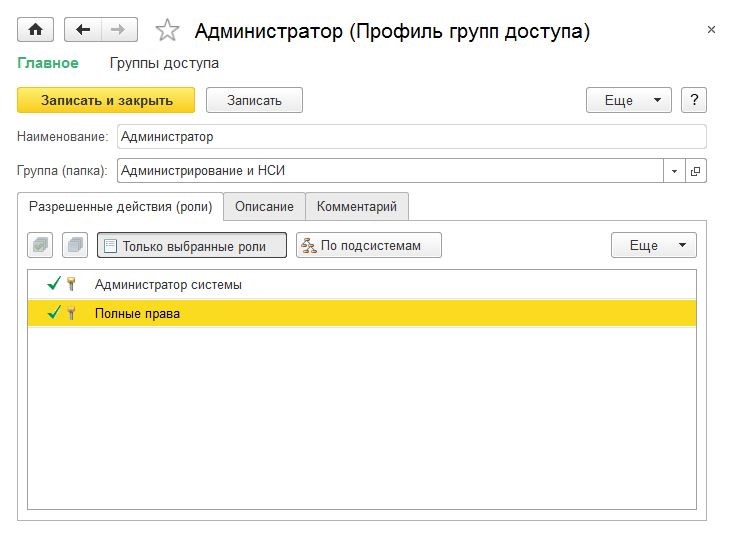The height and width of the screenshot is (534, 730).
Task: Go to the home page icon
Action: (35, 30)
